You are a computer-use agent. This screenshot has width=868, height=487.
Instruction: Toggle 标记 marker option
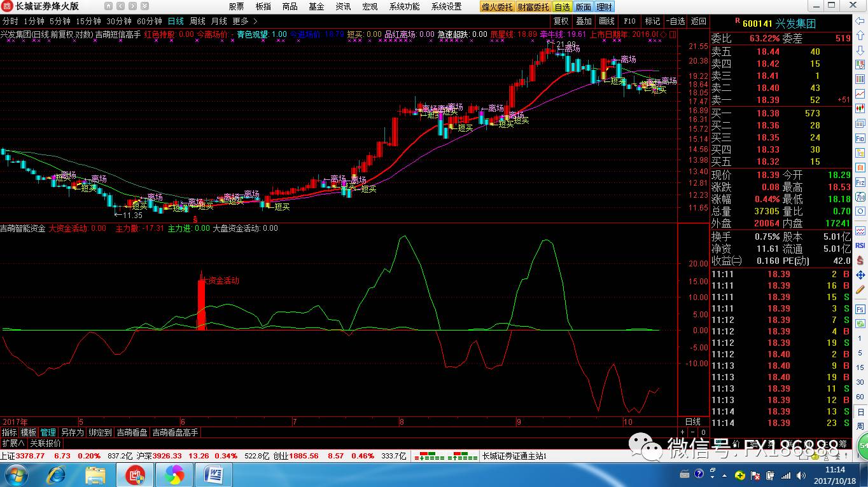pos(652,21)
